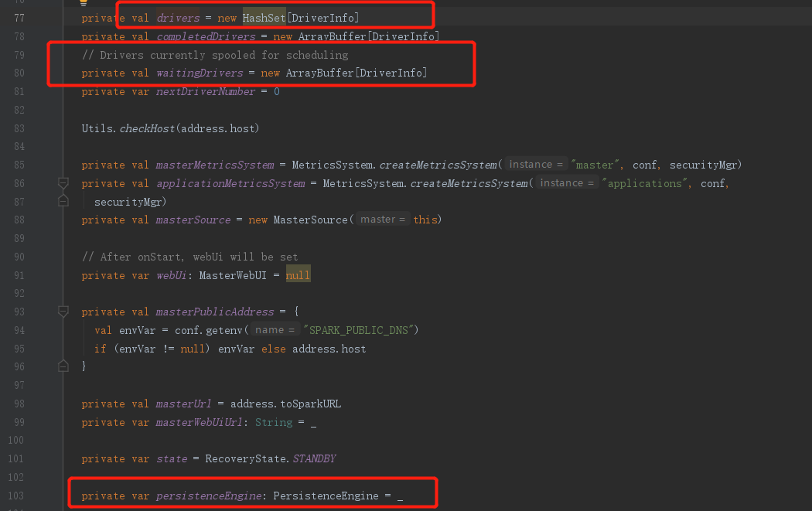The height and width of the screenshot is (511, 812).
Task: Click line number 91 in gutter
Action: click(19, 275)
